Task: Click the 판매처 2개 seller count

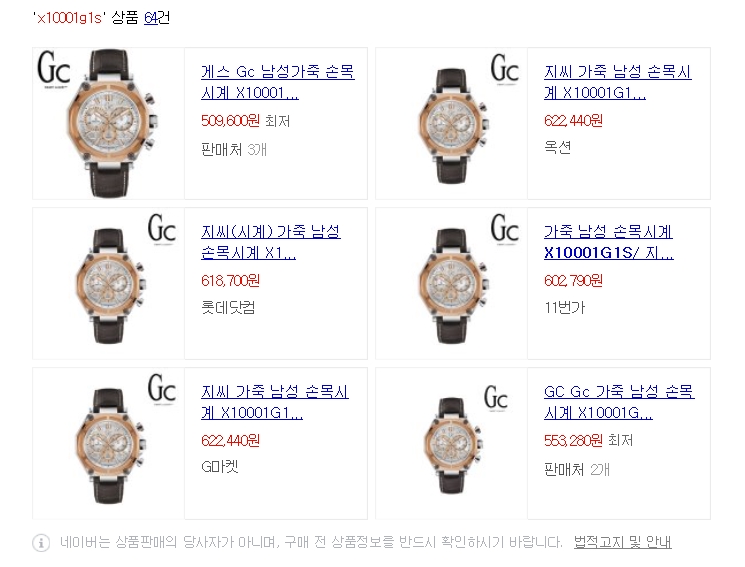Action: [577, 470]
